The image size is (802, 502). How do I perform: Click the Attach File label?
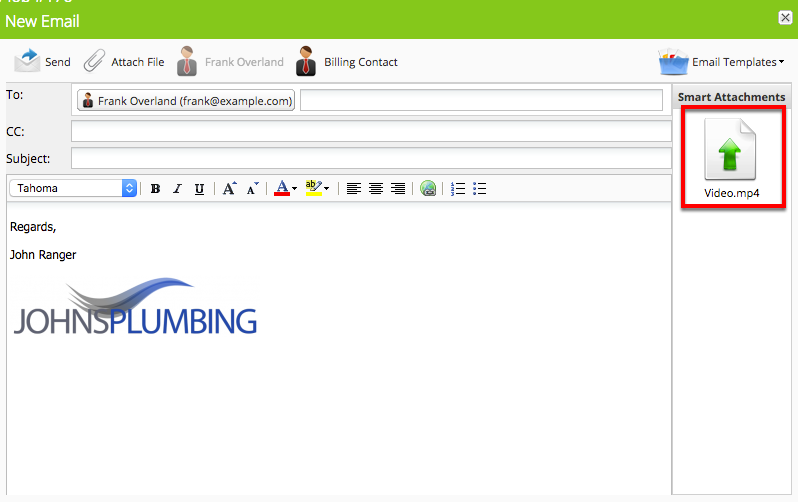pos(138,62)
